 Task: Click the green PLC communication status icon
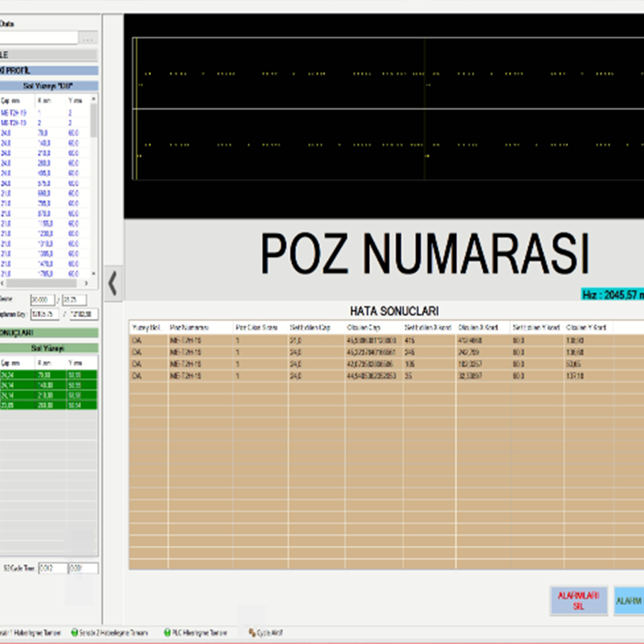[168, 633]
